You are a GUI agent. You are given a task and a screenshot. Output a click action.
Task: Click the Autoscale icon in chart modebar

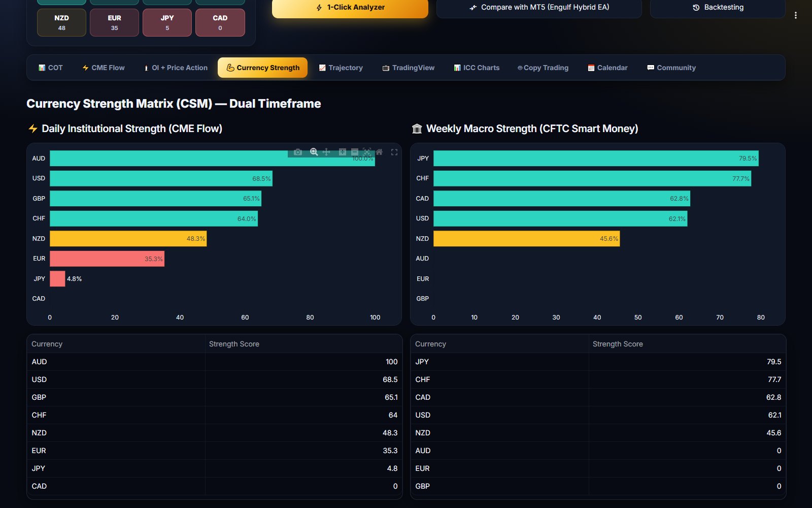[x=367, y=152]
